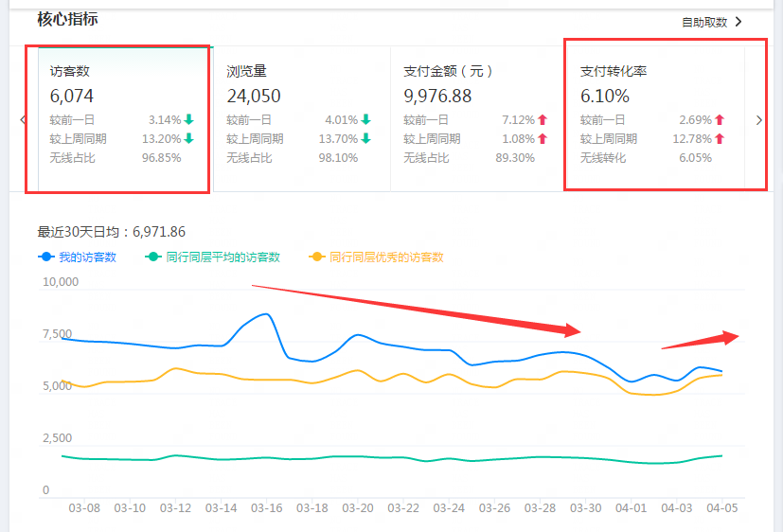This screenshot has height=532, width=783.
Task: Click the 6.05% 无线转化 value
Action: click(x=695, y=158)
